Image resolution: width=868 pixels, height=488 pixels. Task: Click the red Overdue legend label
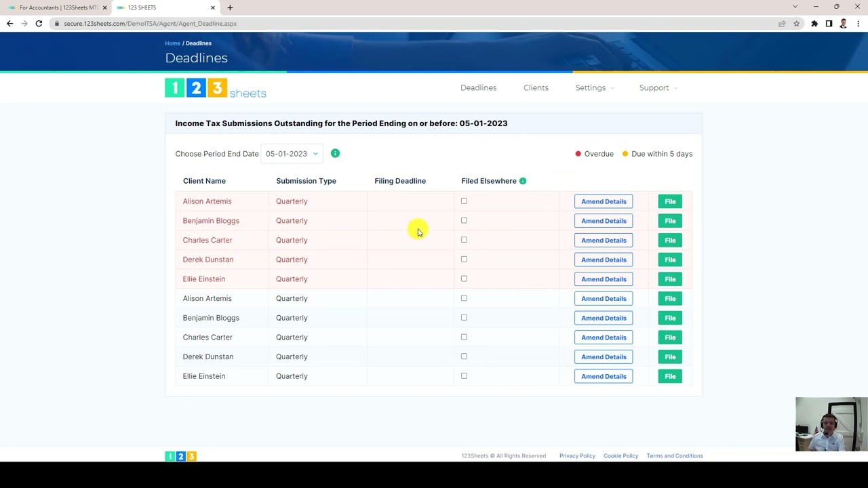pos(599,154)
